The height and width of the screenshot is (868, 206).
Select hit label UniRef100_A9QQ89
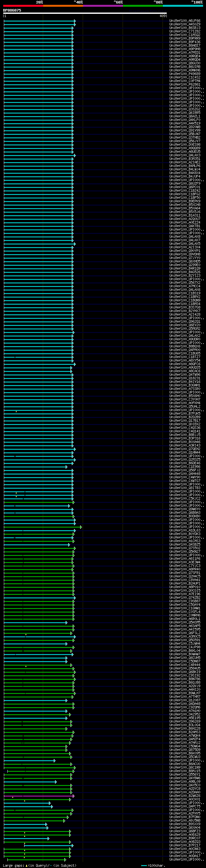[x=185, y=148]
